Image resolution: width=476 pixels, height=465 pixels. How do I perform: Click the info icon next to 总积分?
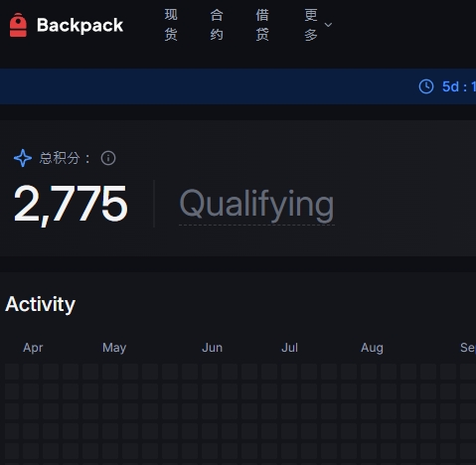tap(108, 158)
